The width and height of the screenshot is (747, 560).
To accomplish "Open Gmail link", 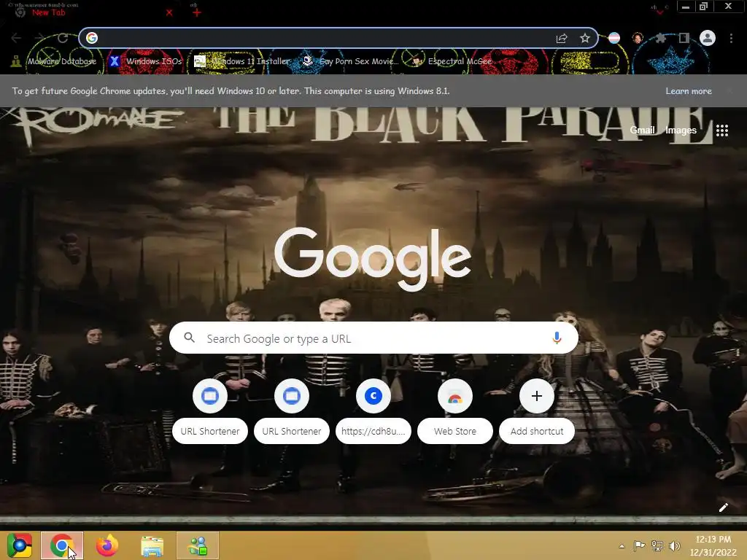I will pyautogui.click(x=642, y=130).
